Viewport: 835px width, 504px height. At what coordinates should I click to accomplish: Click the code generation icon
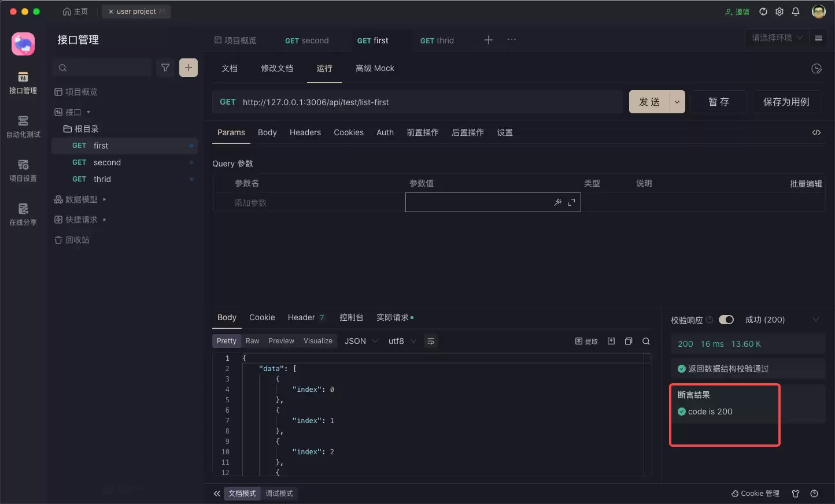coord(816,132)
